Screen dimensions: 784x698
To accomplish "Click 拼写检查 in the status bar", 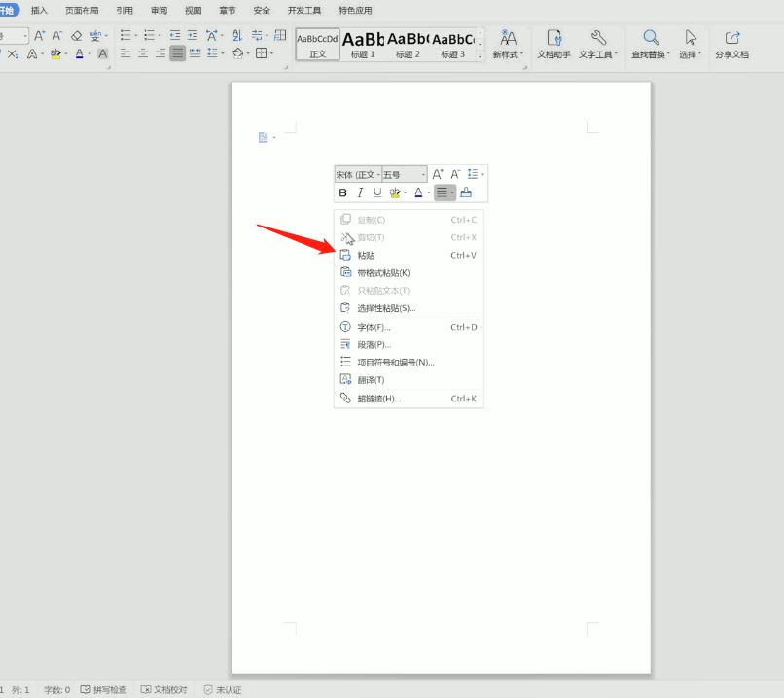I will (103, 690).
